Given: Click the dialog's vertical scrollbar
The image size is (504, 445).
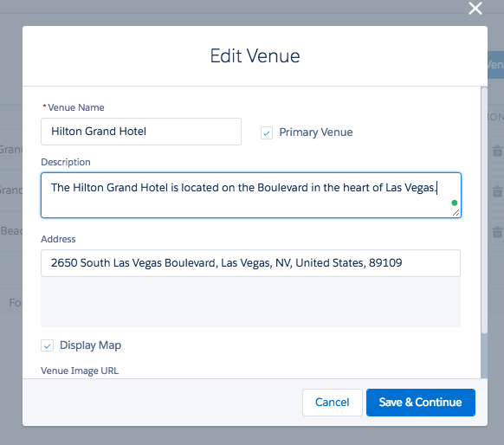Looking at the screenshot, I should [x=484, y=210].
